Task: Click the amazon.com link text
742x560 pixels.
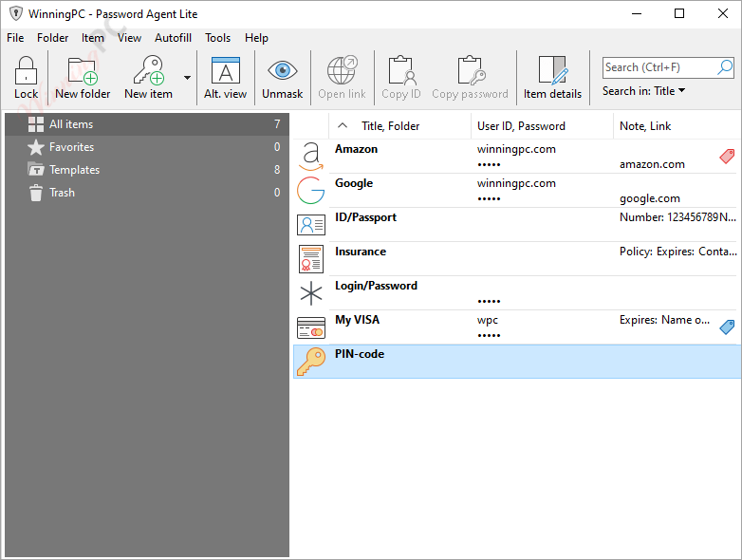Action: pos(652,164)
